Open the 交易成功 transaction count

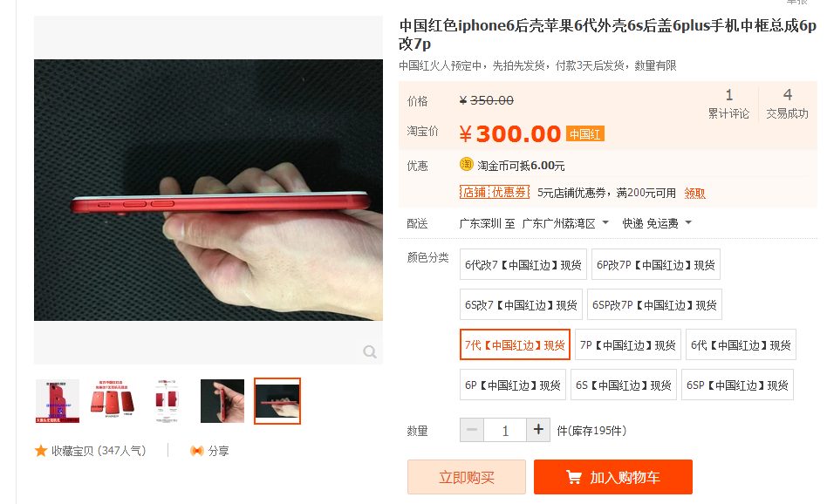787,104
